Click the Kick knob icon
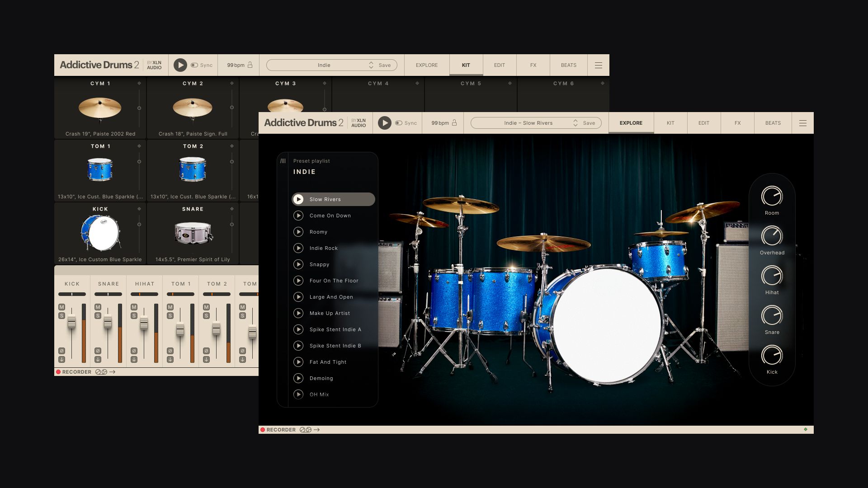Image resolution: width=868 pixels, height=488 pixels. coord(771,355)
